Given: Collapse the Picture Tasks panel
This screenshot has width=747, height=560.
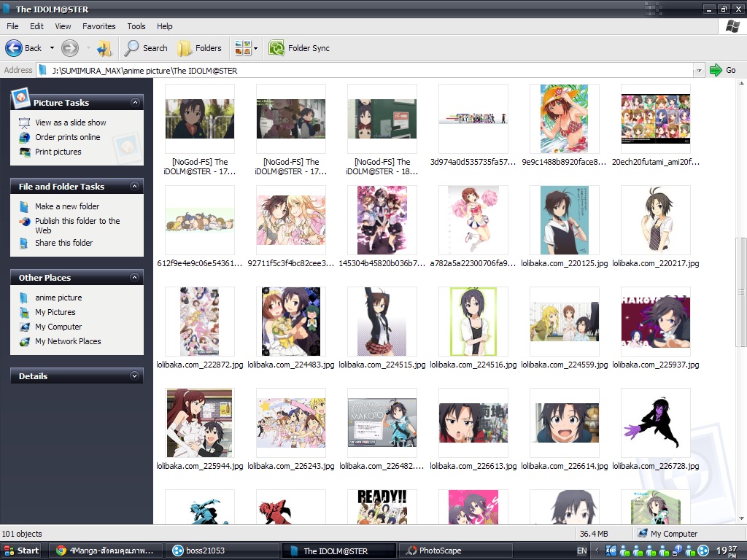Looking at the screenshot, I should coord(135,102).
